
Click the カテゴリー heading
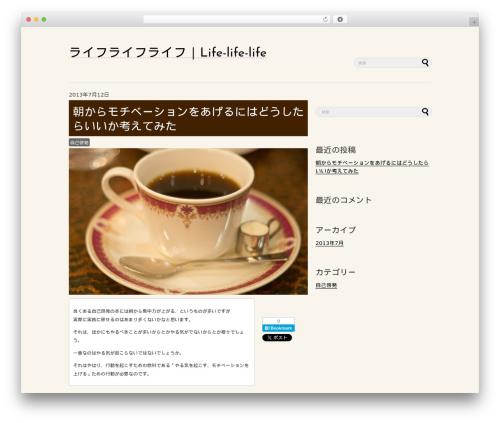[x=335, y=272]
